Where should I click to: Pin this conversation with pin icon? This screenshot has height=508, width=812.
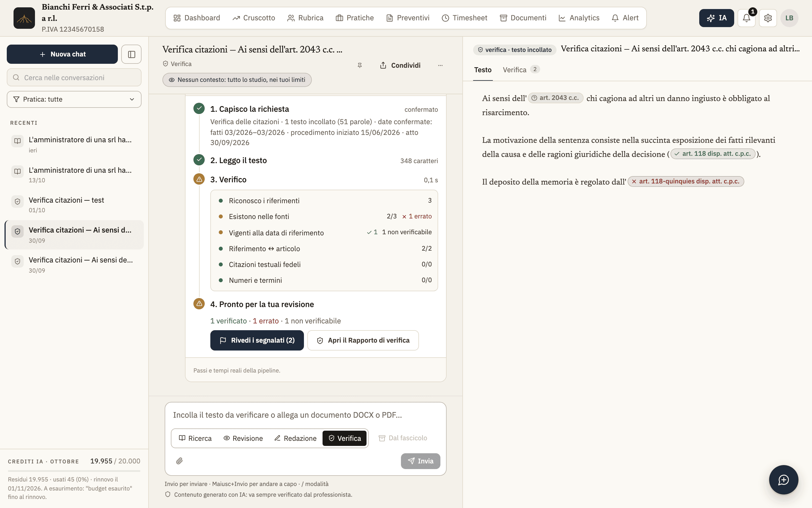point(360,65)
